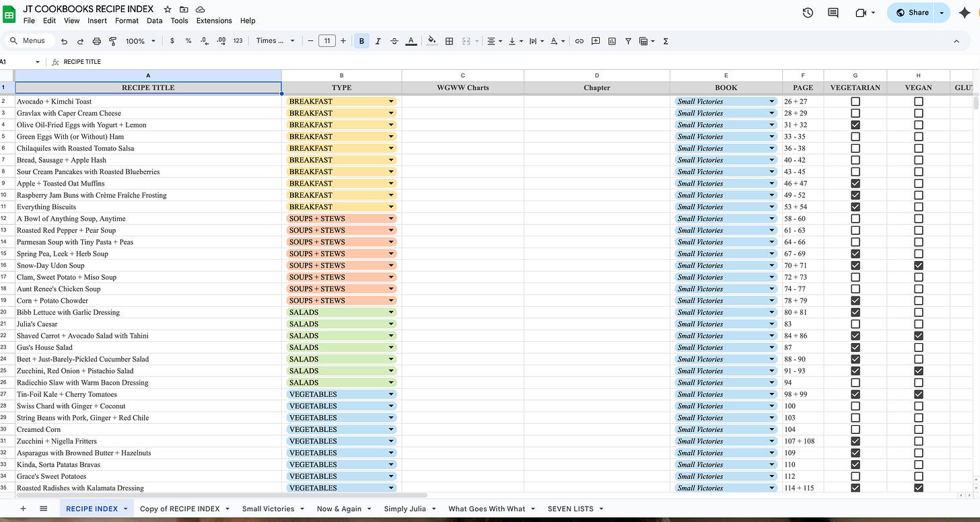
Task: Open the Insert menu
Action: point(97,21)
